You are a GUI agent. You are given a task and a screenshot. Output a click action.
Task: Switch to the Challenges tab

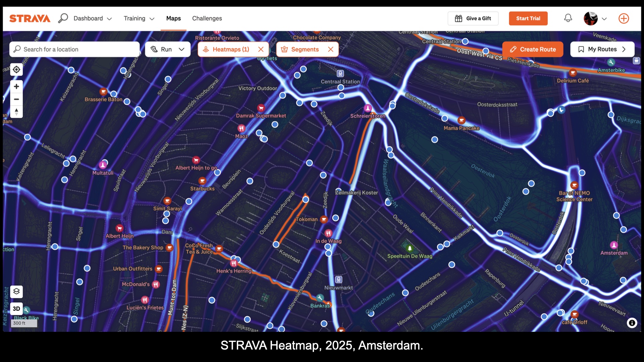[207, 18]
